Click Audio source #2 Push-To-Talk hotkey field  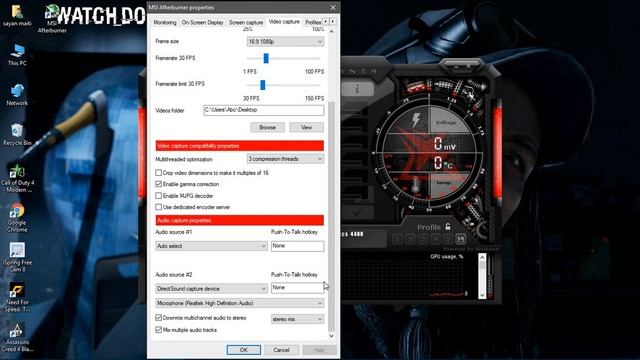298,287
